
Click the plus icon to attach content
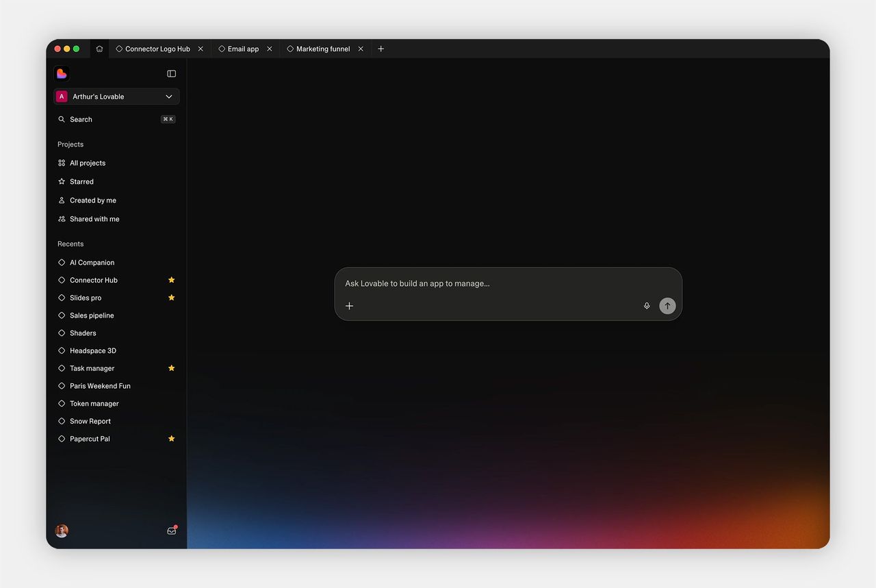coord(350,306)
